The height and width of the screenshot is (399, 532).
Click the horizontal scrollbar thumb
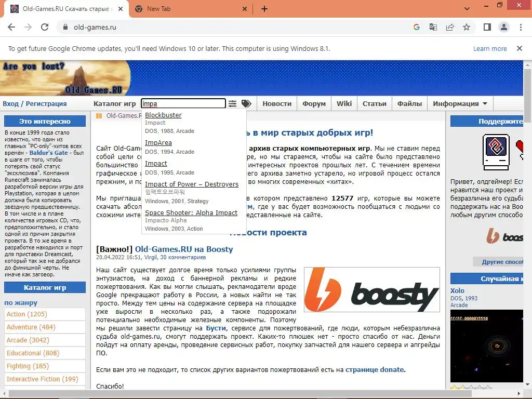pyautogui.click(x=239, y=394)
